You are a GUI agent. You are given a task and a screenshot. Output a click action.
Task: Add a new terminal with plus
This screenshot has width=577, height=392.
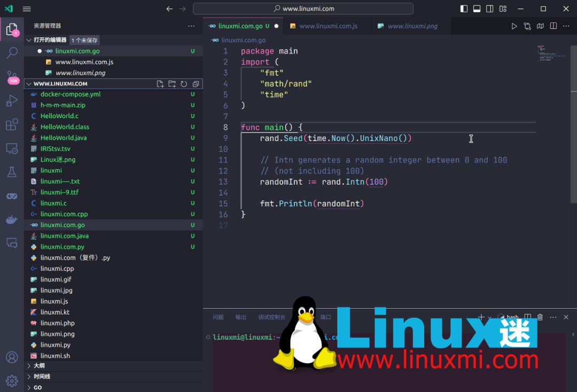pyautogui.click(x=481, y=317)
